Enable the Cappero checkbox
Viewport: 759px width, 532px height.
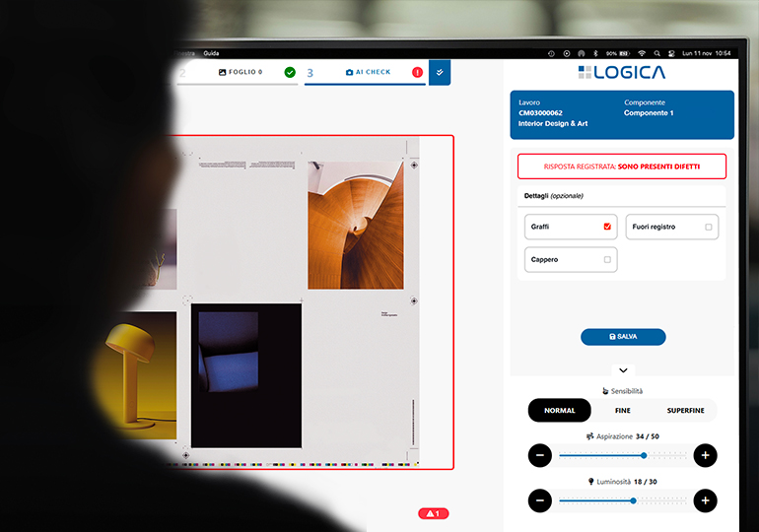(x=607, y=260)
